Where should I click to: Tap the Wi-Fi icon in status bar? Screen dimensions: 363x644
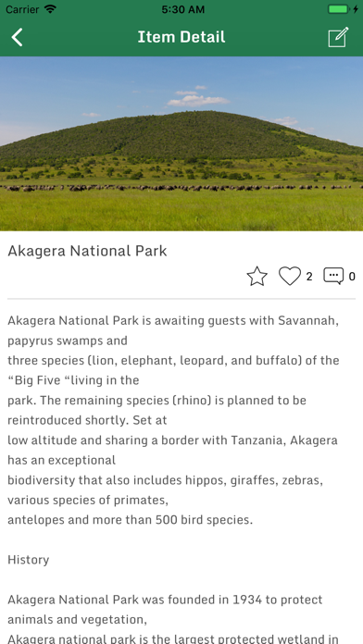[51, 9]
